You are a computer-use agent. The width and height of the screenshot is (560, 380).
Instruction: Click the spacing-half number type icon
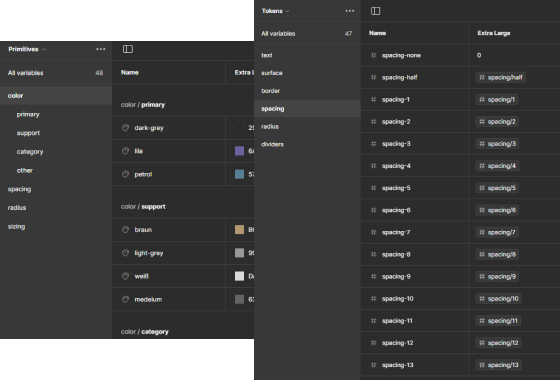(374, 78)
